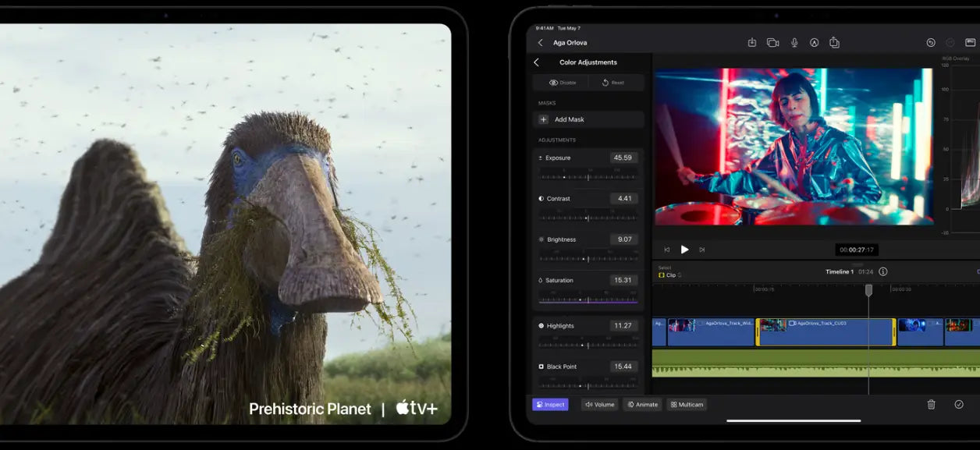Reset the color adjustments
The height and width of the screenshot is (450, 980).
[x=613, y=83]
